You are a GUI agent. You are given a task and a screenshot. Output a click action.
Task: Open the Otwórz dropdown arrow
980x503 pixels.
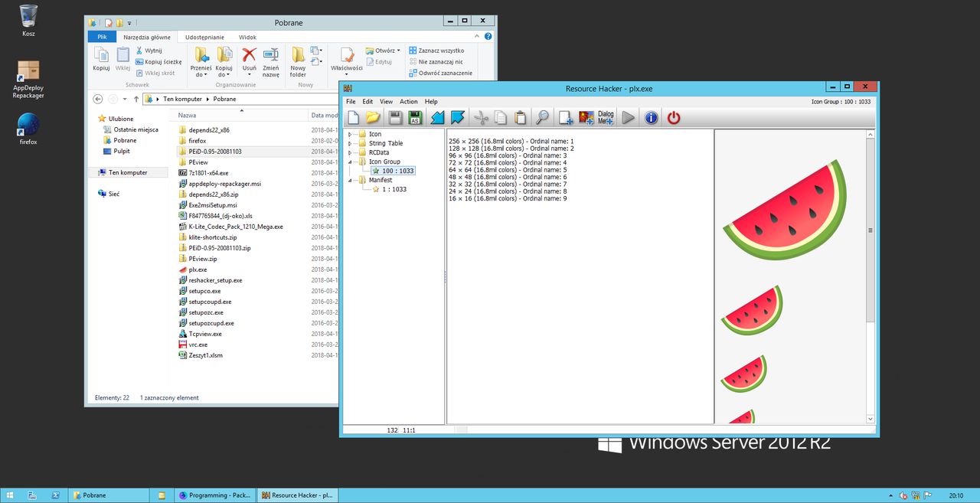398,51
